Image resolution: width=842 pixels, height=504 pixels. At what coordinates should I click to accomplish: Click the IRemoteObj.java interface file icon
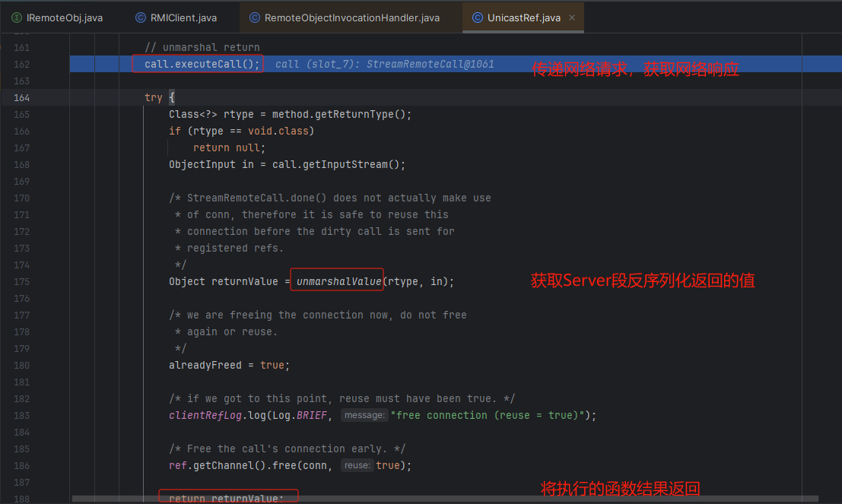coord(17,17)
